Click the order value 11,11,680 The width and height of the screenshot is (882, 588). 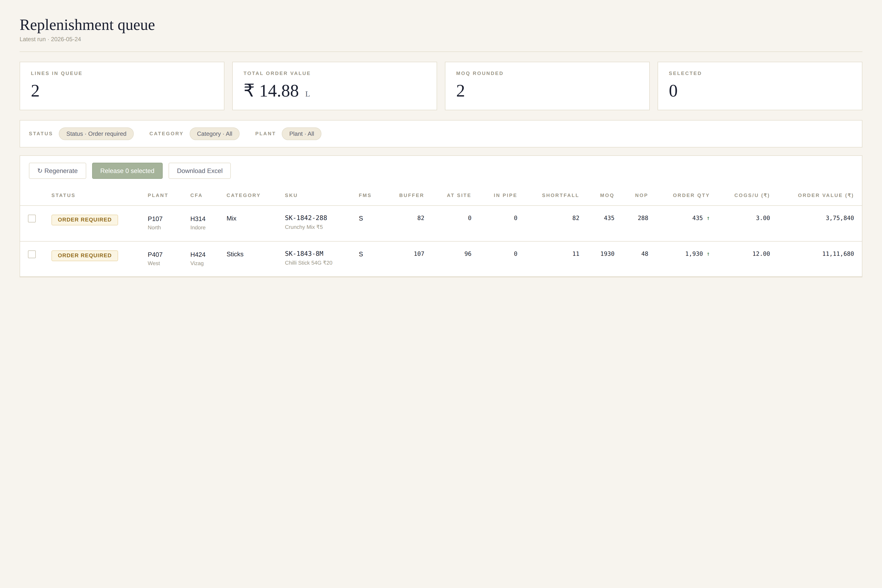point(838,254)
